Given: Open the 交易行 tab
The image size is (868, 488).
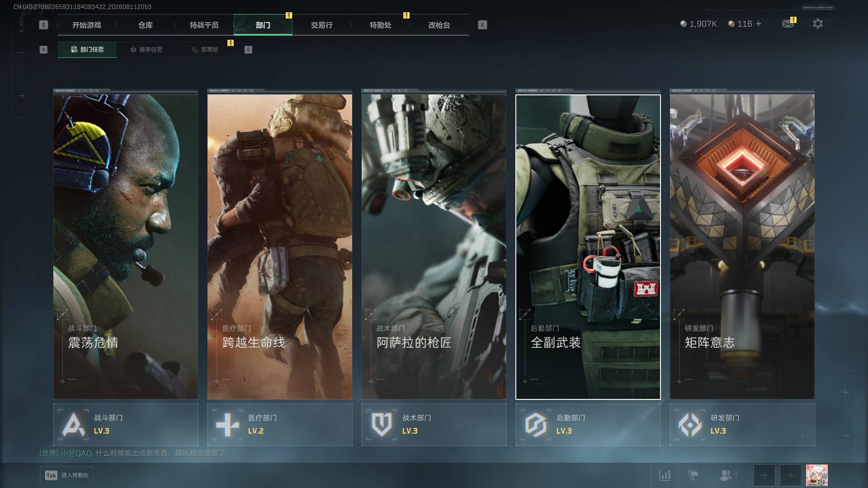Looking at the screenshot, I should click(x=322, y=25).
